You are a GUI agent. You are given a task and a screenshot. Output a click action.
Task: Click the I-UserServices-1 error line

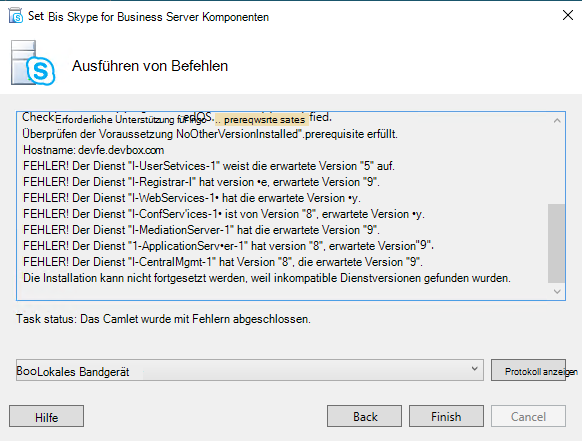click(209, 166)
